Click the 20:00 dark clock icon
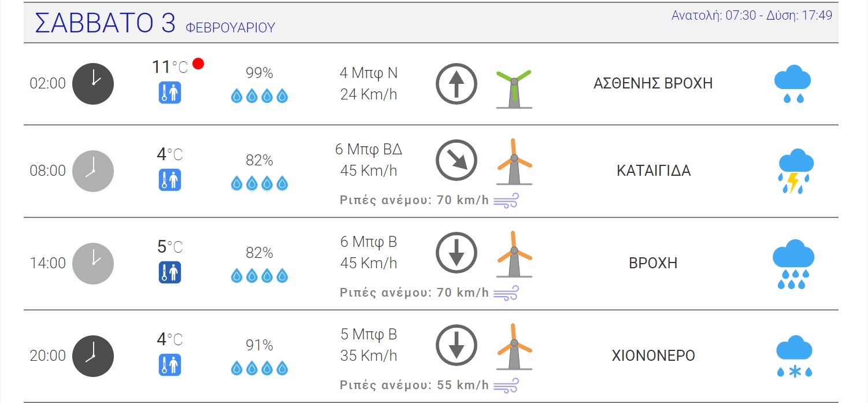Viewport: 868px width, 403px height. click(93, 356)
